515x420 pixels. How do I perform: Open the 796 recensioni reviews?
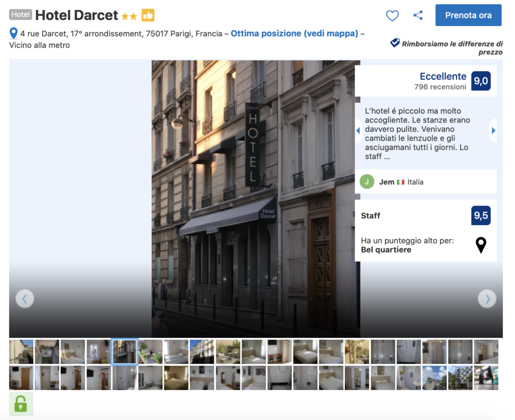tap(440, 87)
